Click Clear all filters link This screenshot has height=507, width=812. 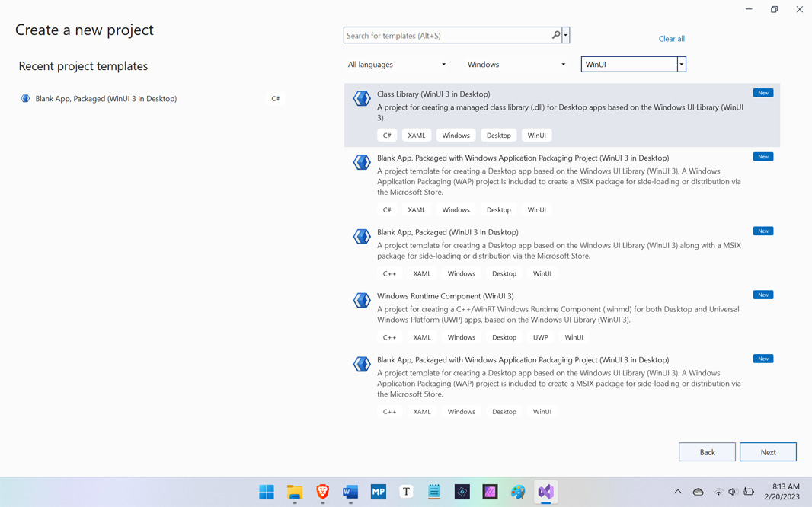(x=671, y=39)
